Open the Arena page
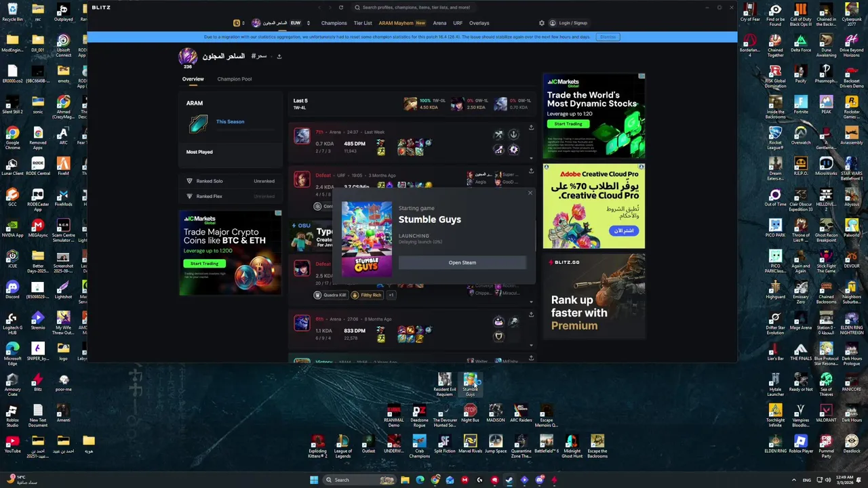The width and height of the screenshot is (868, 488). point(439,23)
